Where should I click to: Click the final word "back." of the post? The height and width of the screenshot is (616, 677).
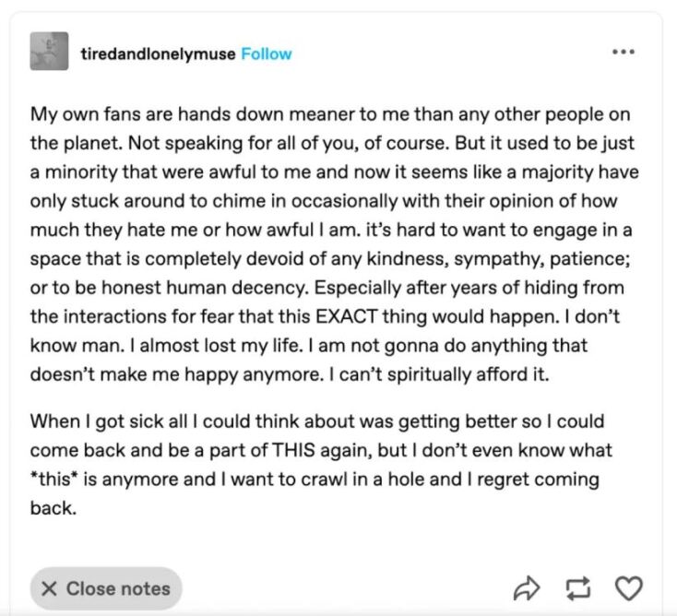click(x=53, y=508)
